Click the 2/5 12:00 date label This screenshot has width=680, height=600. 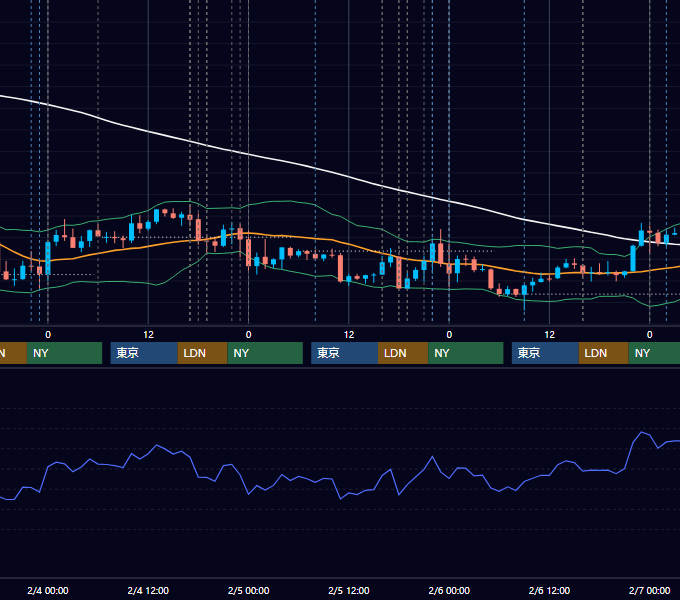click(x=349, y=590)
